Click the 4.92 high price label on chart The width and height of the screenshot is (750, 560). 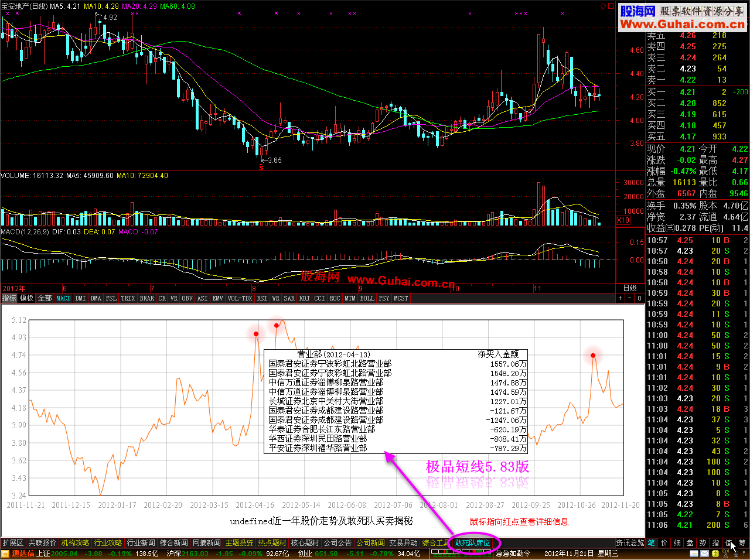click(110, 18)
